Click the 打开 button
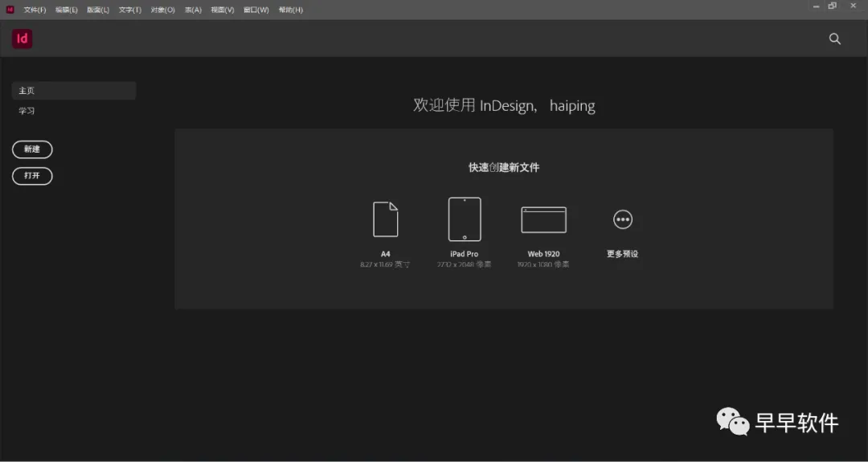 click(x=32, y=176)
